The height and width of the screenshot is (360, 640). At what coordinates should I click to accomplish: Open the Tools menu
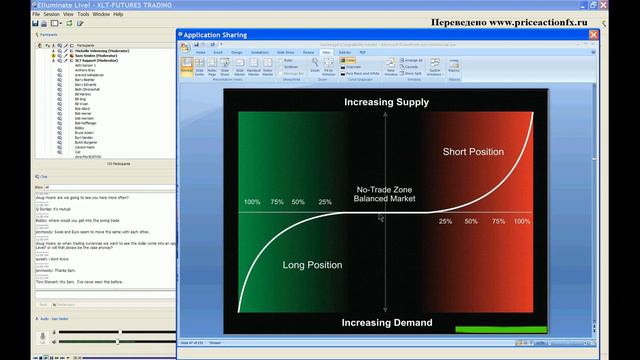(83, 14)
